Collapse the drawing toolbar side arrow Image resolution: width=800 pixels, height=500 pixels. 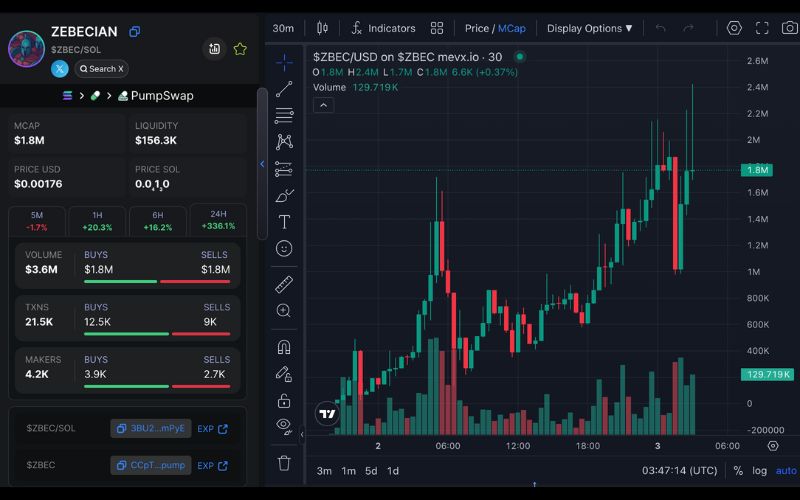click(x=302, y=435)
